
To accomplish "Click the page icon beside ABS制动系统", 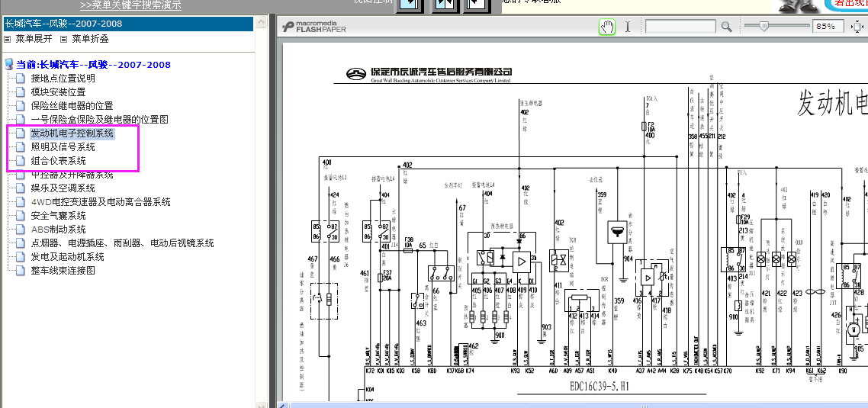I will pyautogui.click(x=21, y=230).
